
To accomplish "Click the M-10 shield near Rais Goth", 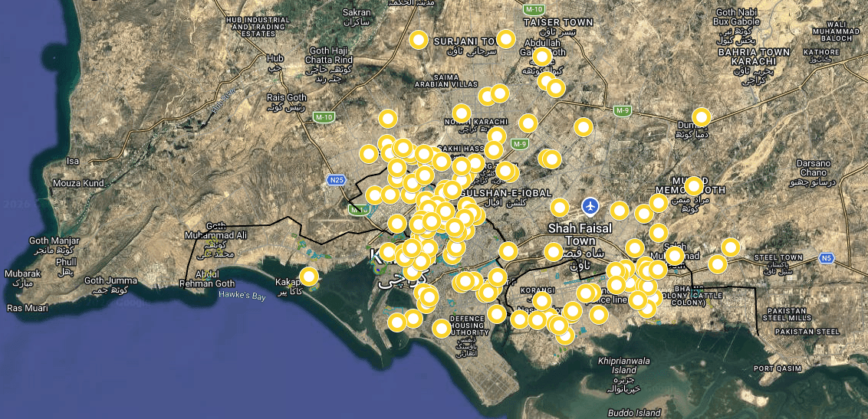I will point(324,116).
